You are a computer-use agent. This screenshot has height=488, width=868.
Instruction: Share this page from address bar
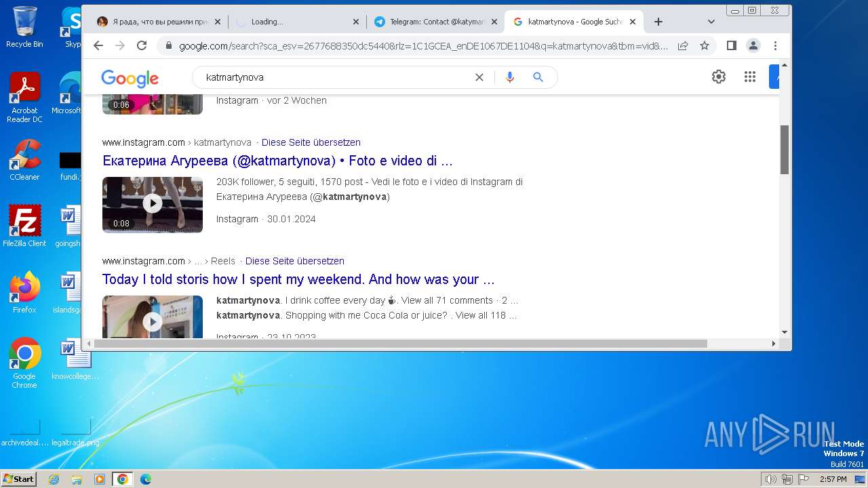point(683,45)
